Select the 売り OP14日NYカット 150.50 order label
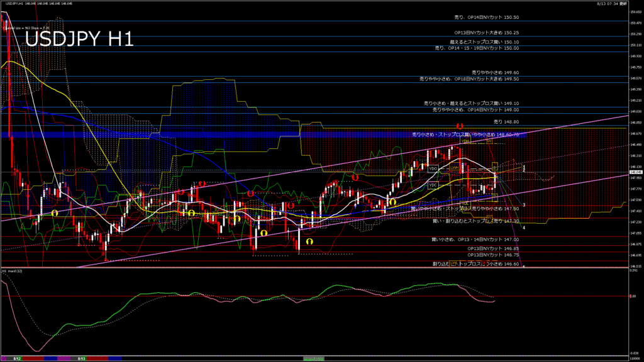 click(487, 18)
